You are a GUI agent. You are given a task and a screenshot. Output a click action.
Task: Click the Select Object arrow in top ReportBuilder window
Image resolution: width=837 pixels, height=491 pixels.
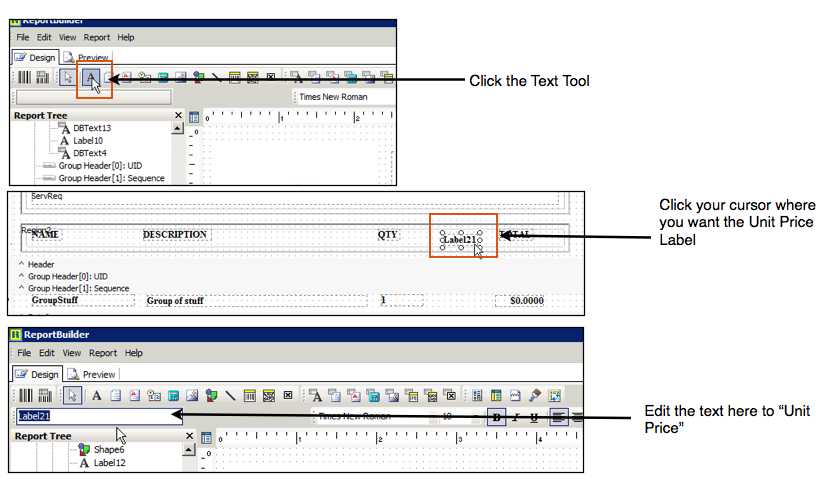pos(68,78)
